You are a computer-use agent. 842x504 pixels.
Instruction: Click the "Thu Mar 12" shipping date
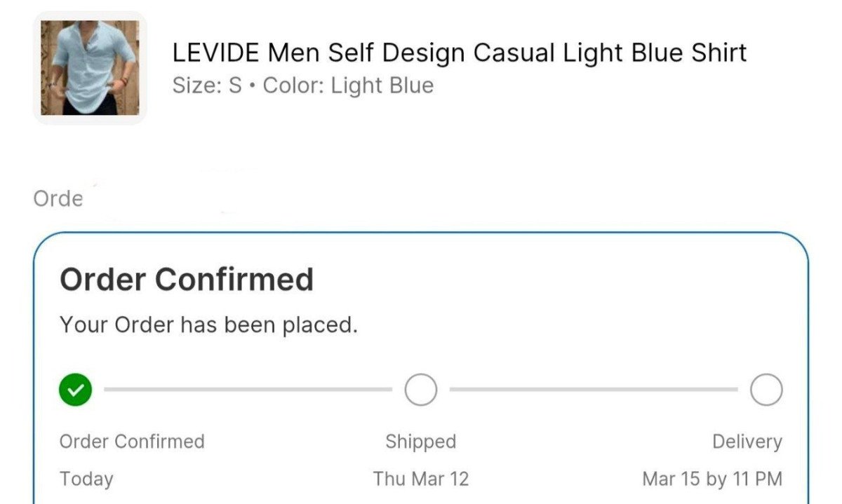click(x=420, y=479)
